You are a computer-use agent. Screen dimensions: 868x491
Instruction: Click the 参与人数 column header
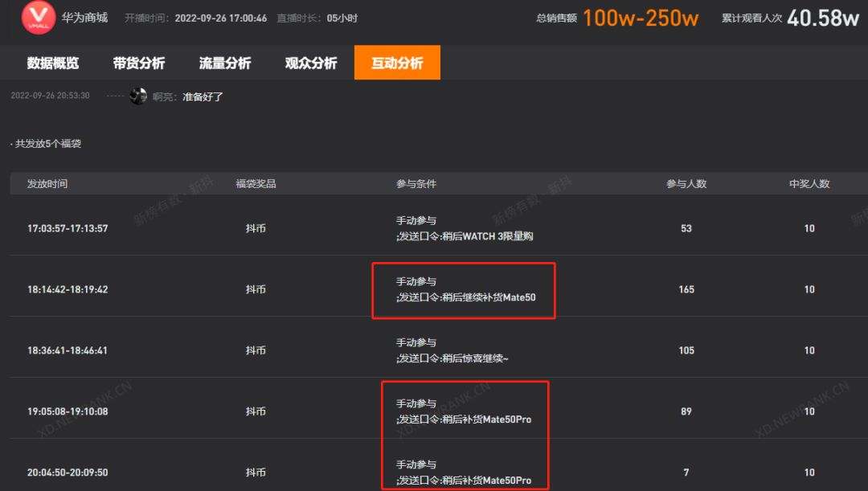click(686, 184)
